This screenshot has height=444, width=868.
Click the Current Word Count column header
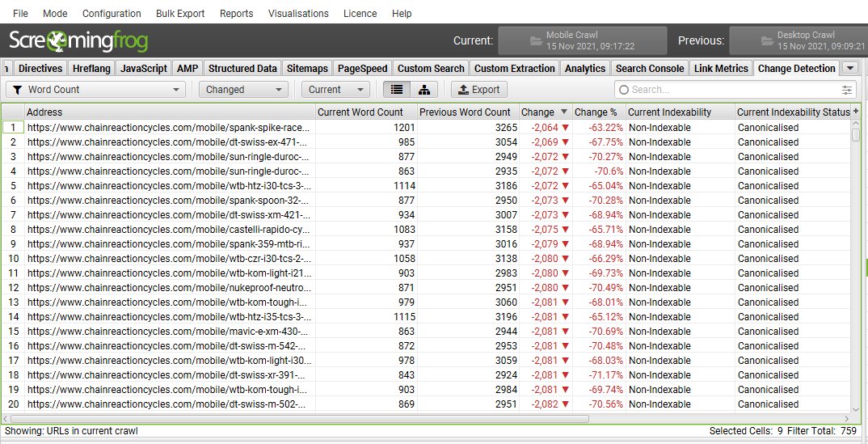pyautogui.click(x=366, y=112)
